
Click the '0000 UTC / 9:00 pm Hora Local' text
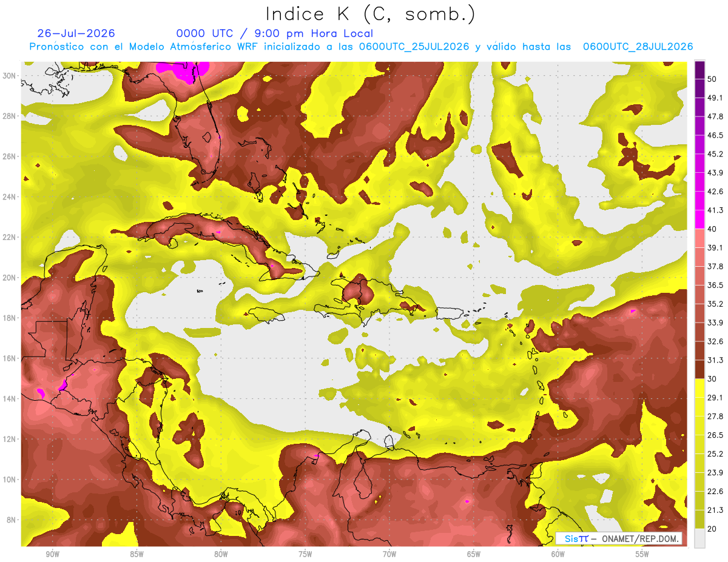click(275, 33)
